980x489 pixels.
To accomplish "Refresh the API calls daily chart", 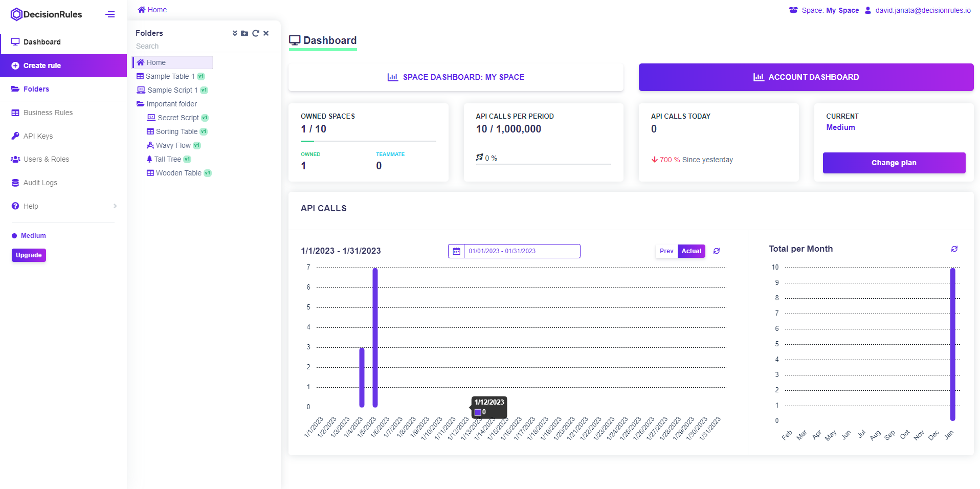I will pyautogui.click(x=717, y=251).
